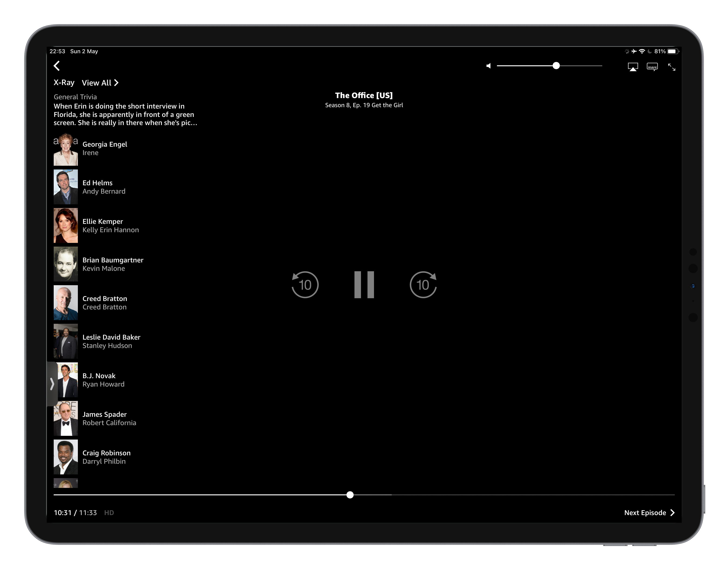The image size is (728, 569).
Task: Open AirPlay casting options
Action: click(633, 67)
